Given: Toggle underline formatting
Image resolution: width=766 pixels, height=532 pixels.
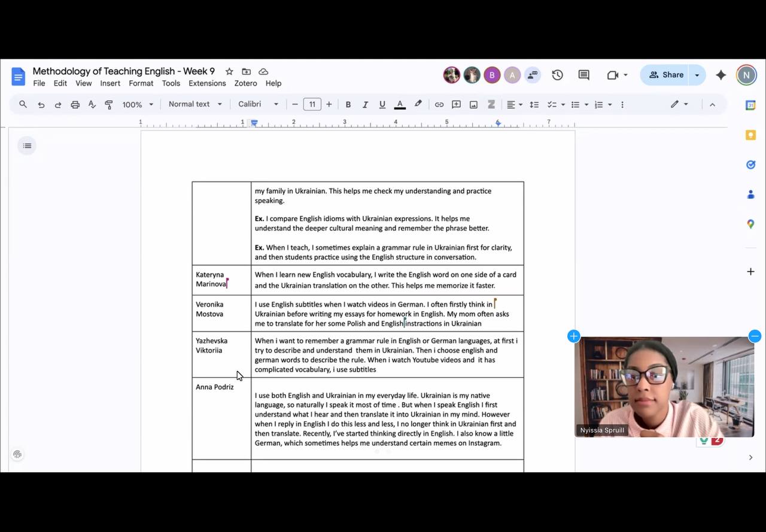Looking at the screenshot, I should click(382, 105).
